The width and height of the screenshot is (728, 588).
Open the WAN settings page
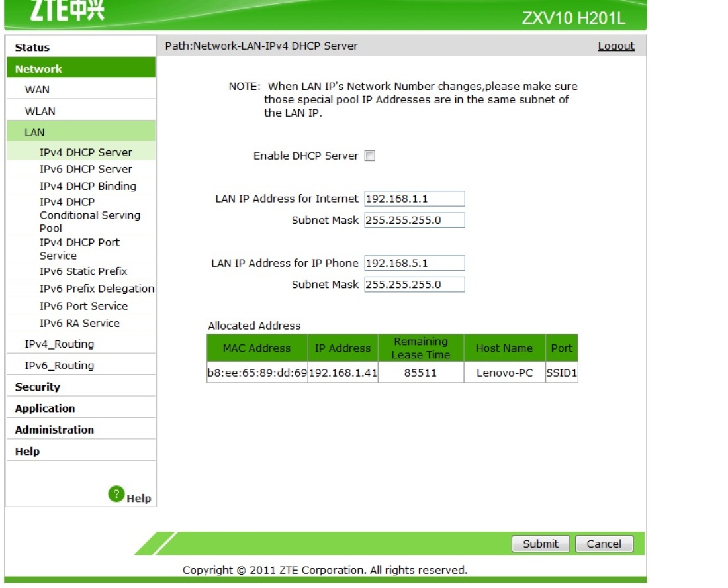coord(37,90)
